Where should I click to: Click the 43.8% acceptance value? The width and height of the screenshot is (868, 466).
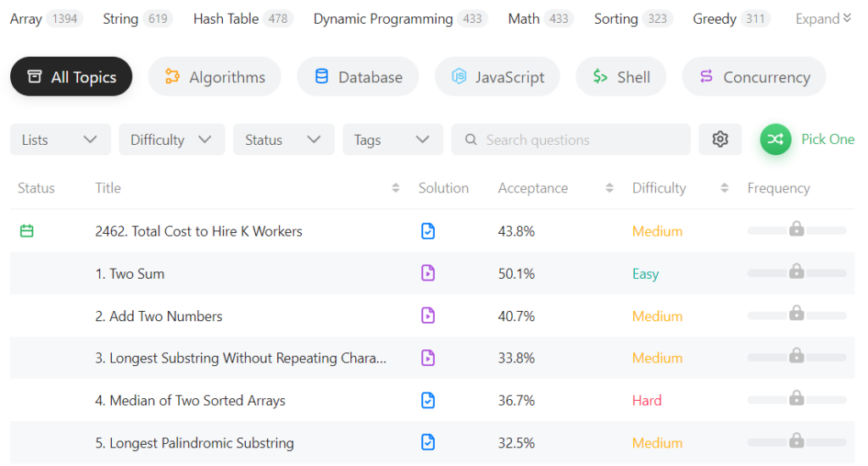click(516, 231)
